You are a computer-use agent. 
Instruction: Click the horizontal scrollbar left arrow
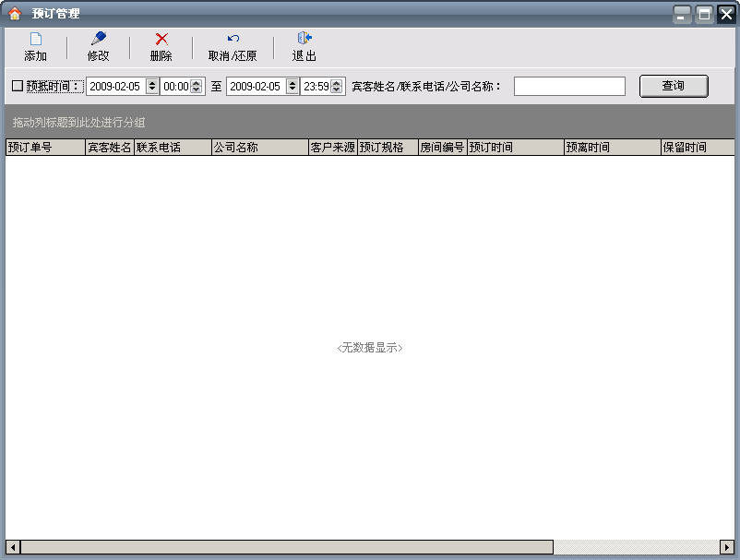pos(13,547)
